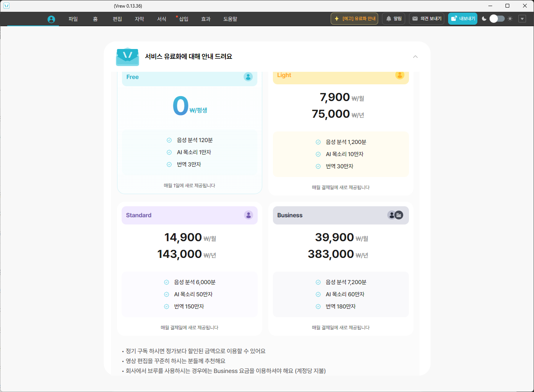Click check icon next to 번역 30만자

[318, 166]
